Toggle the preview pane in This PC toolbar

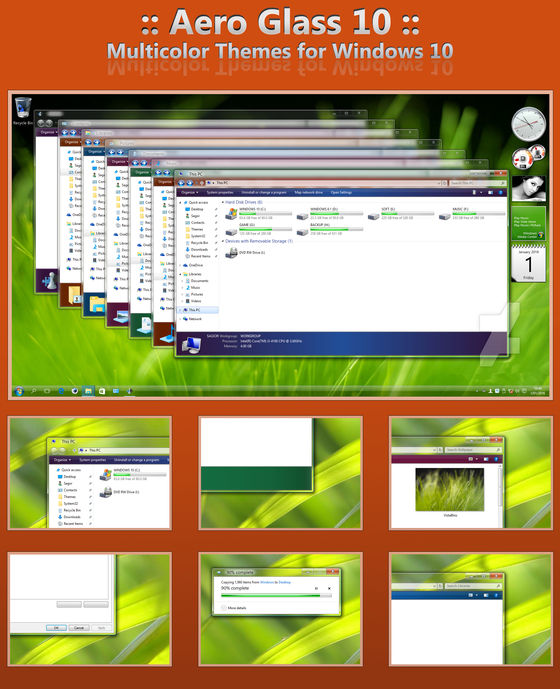[x=490, y=192]
